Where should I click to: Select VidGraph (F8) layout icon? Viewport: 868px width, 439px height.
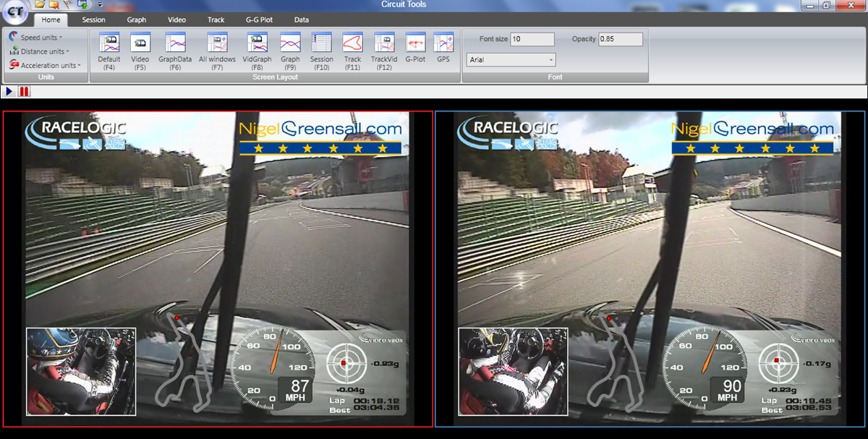[x=257, y=43]
